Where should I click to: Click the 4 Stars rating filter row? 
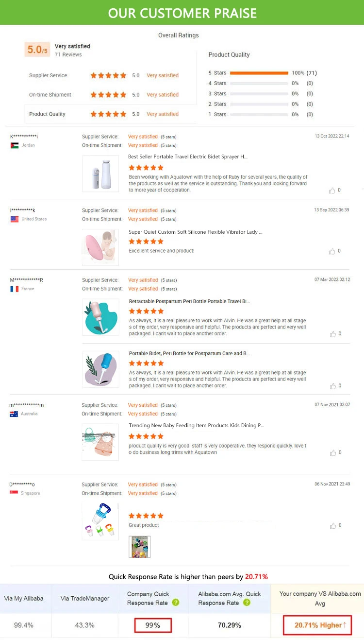click(261, 83)
